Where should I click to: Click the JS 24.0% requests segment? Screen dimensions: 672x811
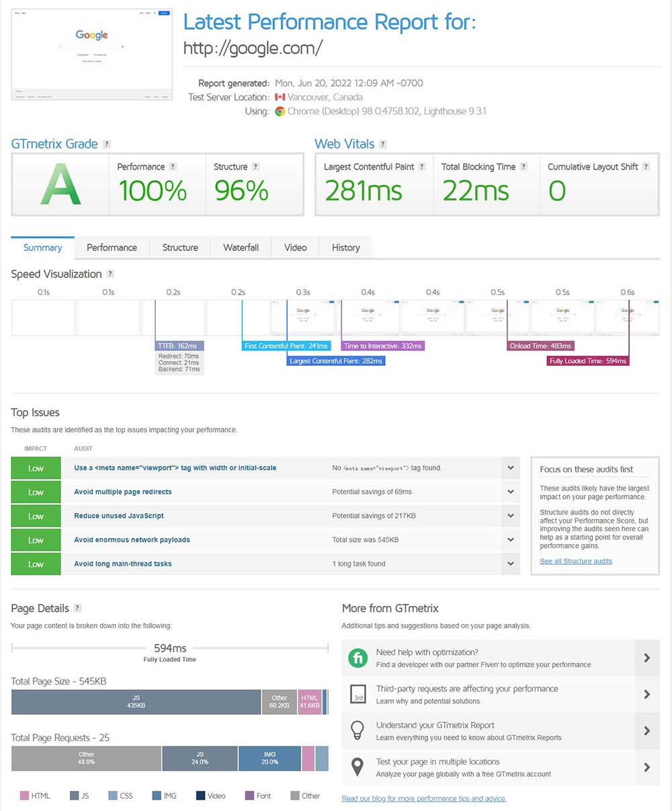point(200,759)
